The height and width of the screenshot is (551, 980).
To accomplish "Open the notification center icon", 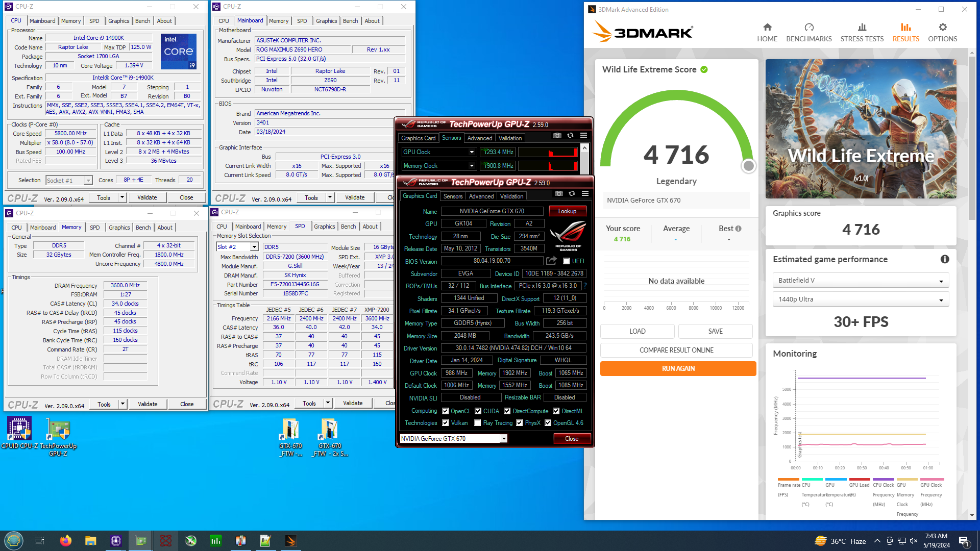I will [x=964, y=541].
